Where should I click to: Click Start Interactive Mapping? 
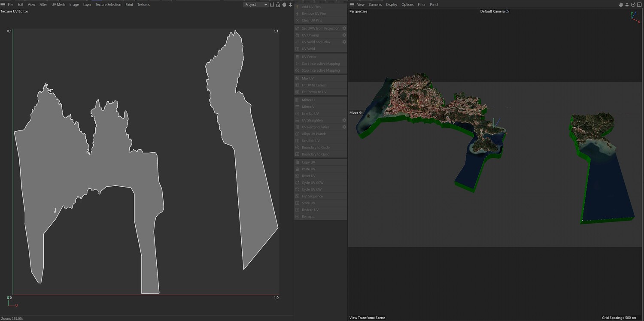(x=321, y=64)
